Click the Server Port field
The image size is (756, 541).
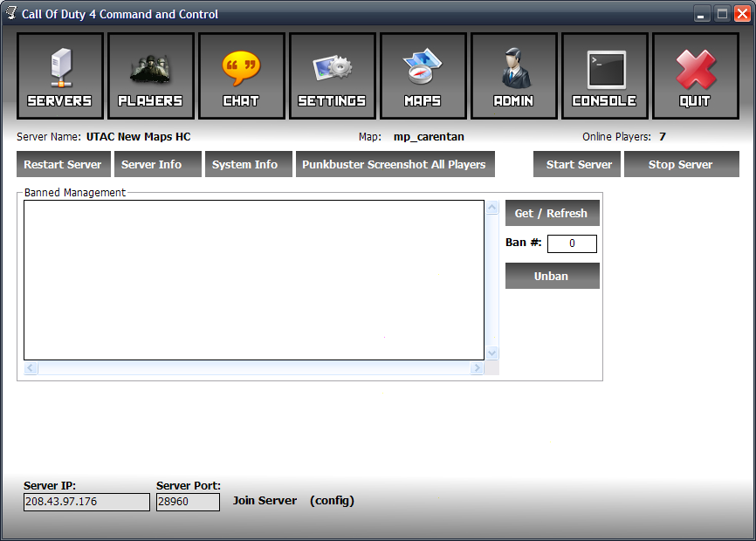(x=188, y=502)
